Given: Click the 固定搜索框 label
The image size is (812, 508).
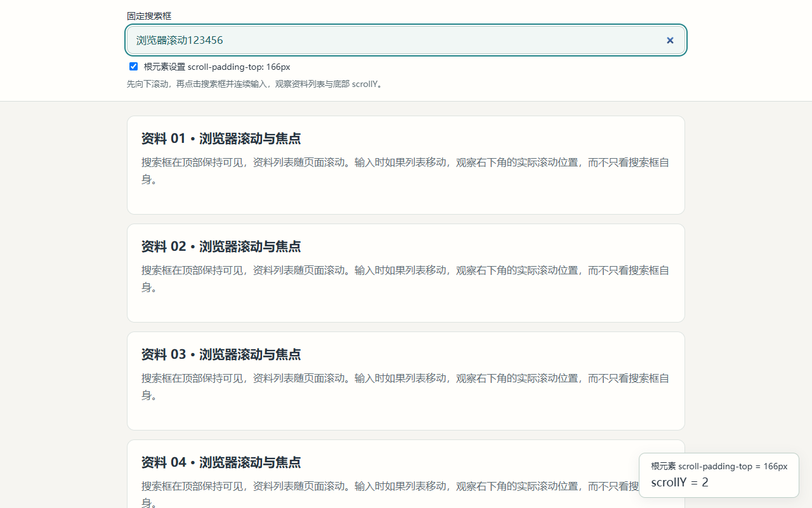Looking at the screenshot, I should [x=149, y=16].
